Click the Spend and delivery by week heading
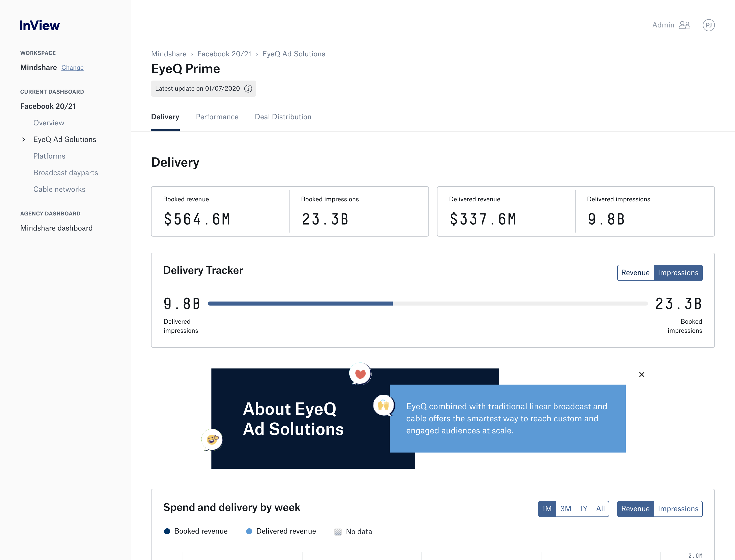This screenshot has width=735, height=560. click(x=232, y=507)
